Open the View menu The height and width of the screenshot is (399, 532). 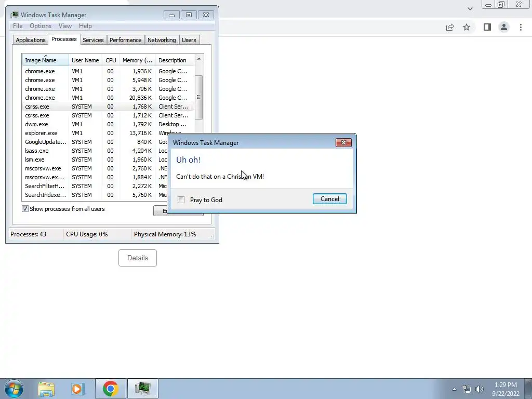coord(65,26)
